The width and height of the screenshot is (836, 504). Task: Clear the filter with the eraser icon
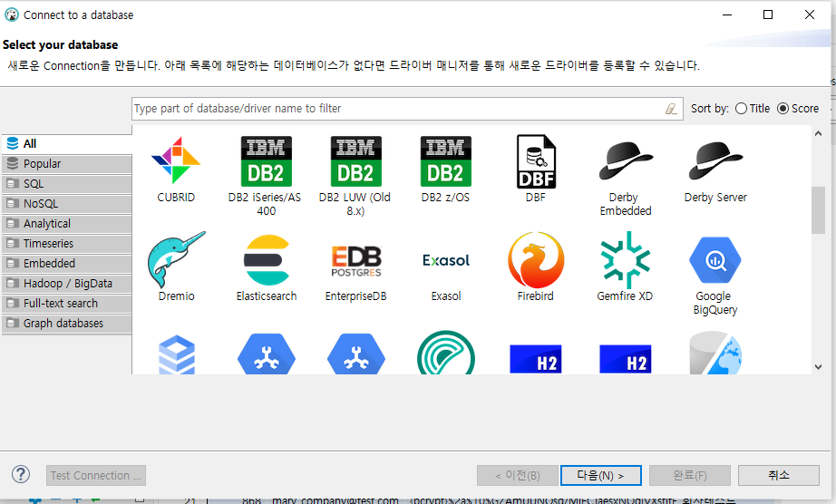pos(671,109)
